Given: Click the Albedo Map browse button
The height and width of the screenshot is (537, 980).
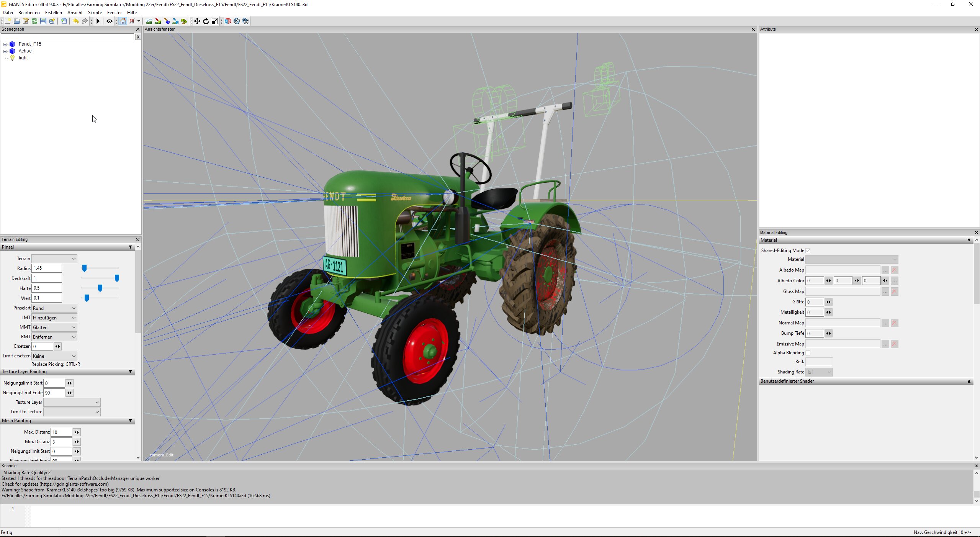Looking at the screenshot, I should pos(885,270).
